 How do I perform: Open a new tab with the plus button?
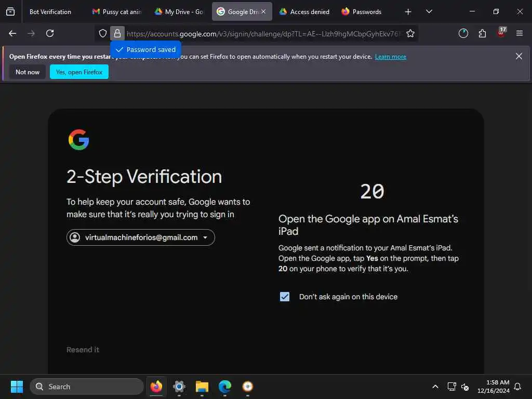pyautogui.click(x=408, y=12)
